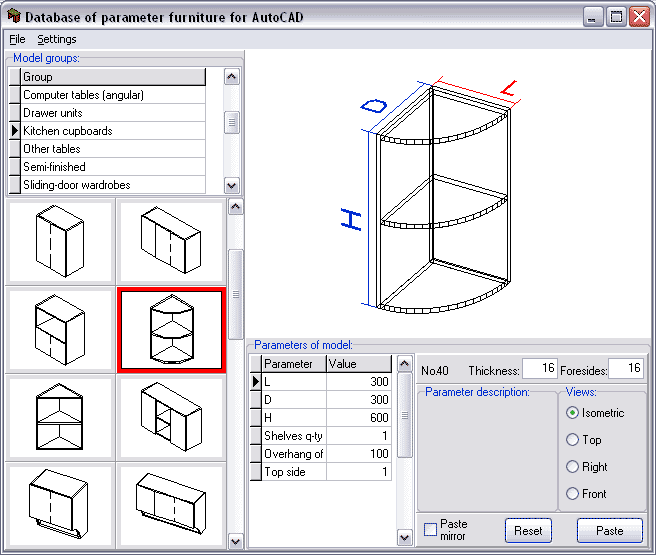Choose the Front view radio button
This screenshot has height=555, width=656.
pyautogui.click(x=572, y=494)
